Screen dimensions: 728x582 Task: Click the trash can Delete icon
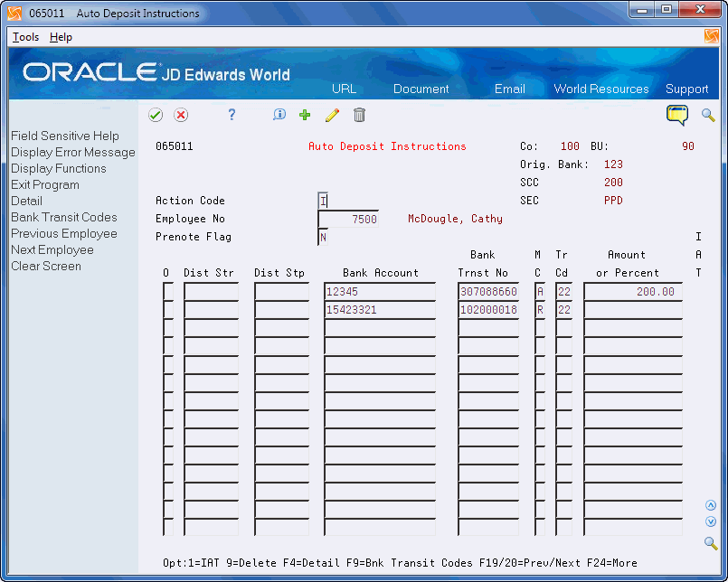(x=359, y=115)
